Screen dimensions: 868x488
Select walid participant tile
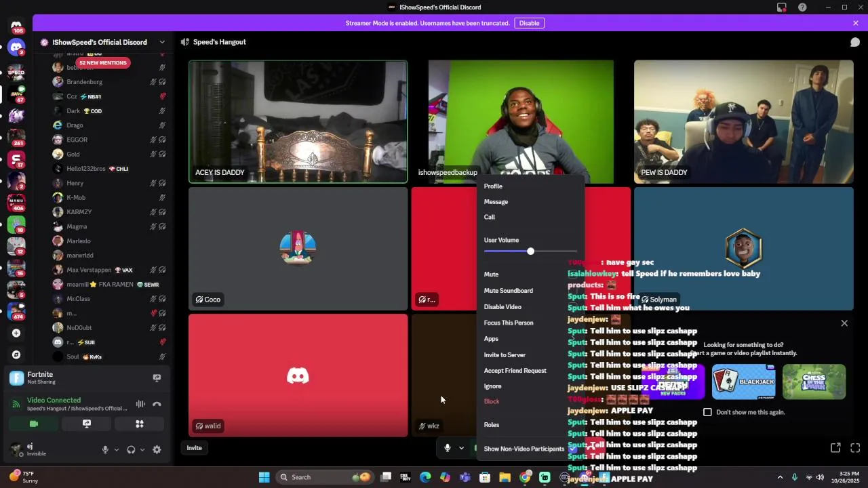pyautogui.click(x=298, y=375)
